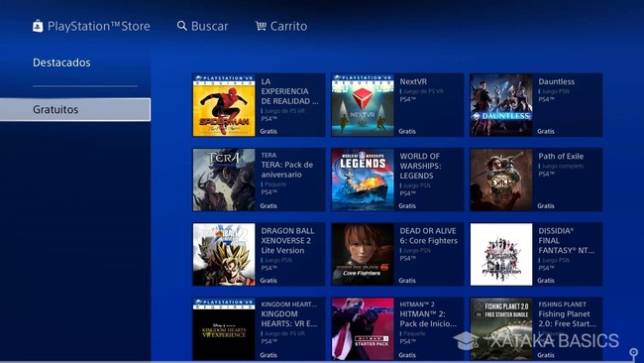Open the PlayStation™Store home label
Screen dimensions: 644x363
tap(98, 27)
